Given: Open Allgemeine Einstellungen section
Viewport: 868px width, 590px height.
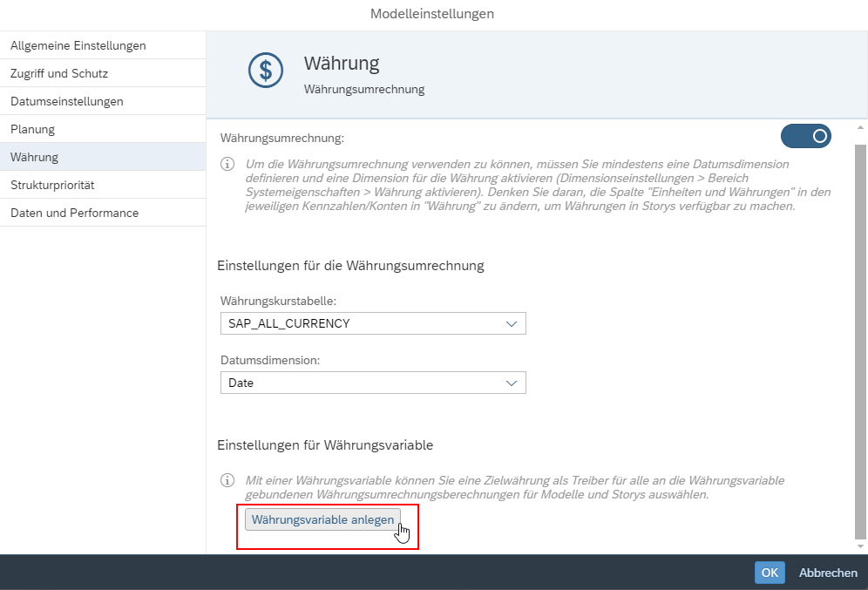Looking at the screenshot, I should pos(103,45).
